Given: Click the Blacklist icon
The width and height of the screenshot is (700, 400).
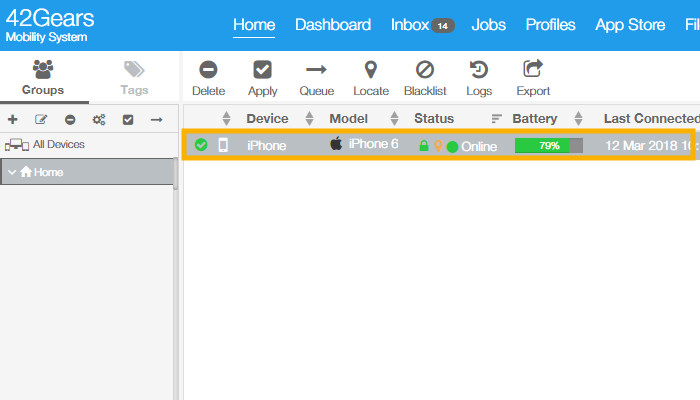Looking at the screenshot, I should tap(425, 70).
